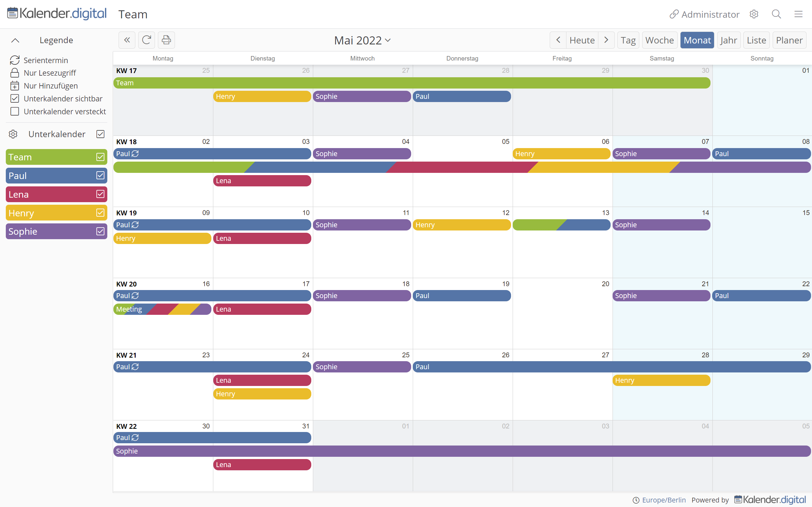Open the print view icon
The image size is (812, 507).
[166, 40]
